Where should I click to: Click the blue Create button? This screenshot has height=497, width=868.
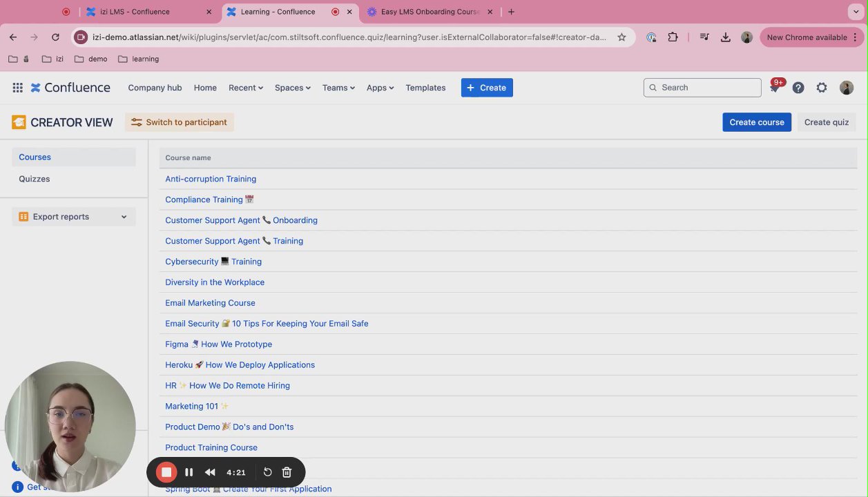point(487,88)
